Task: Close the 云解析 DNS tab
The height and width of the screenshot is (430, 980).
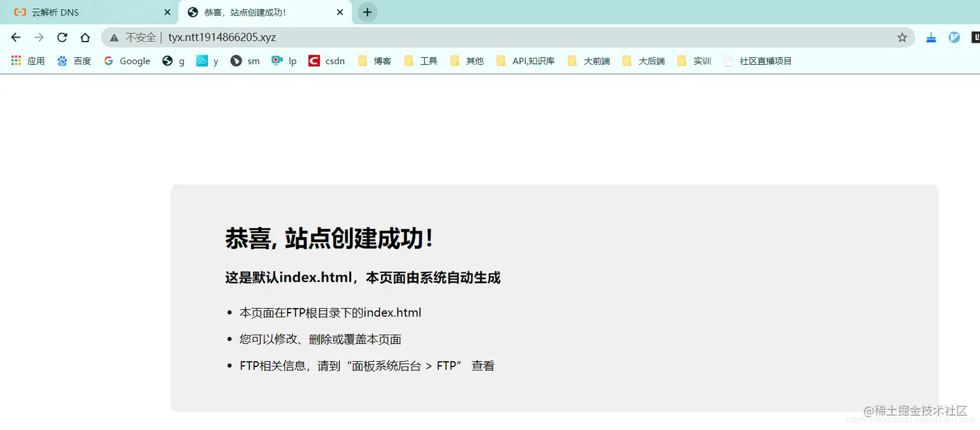Action: (167, 12)
